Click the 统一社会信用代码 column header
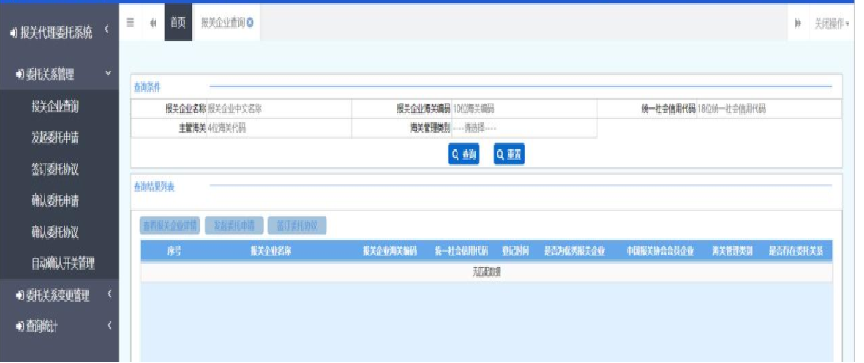 (x=461, y=252)
